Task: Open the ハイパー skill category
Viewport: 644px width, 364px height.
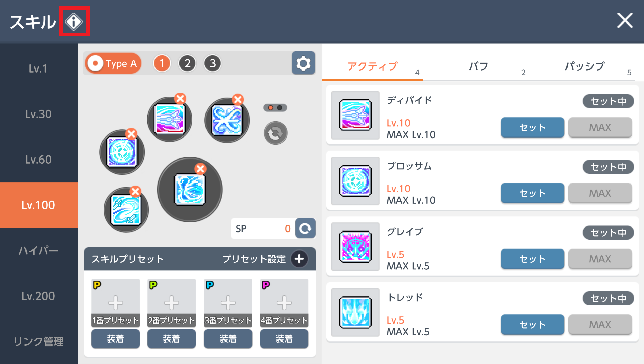Action: coord(39,251)
